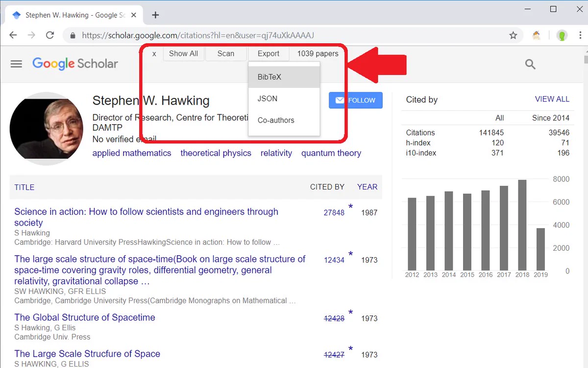Click the search magnifier icon
This screenshot has height=368, width=588.
[x=530, y=64]
